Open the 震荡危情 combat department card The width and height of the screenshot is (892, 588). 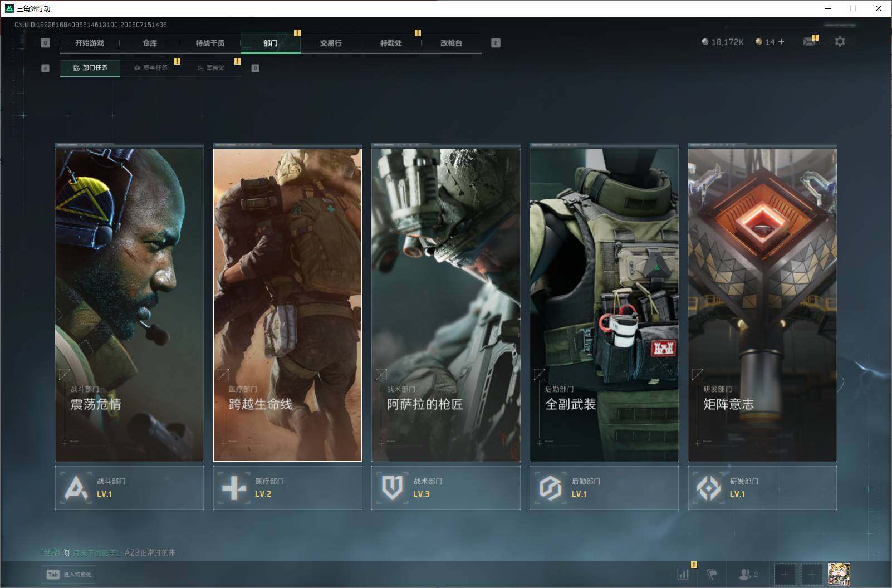(129, 305)
